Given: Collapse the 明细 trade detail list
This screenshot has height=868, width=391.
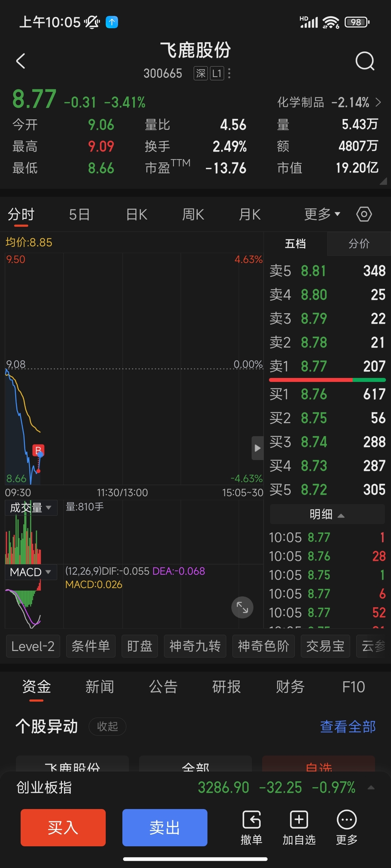Looking at the screenshot, I should point(327,514).
